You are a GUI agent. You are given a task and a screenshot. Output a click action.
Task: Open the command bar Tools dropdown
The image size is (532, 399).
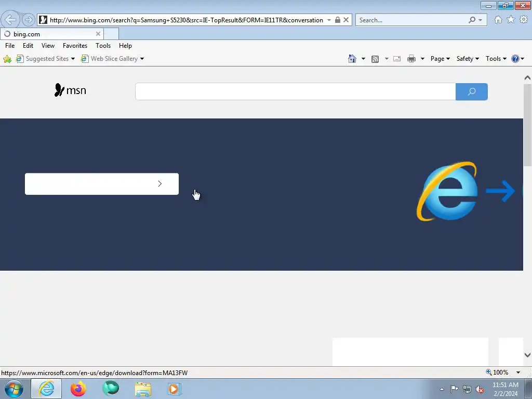[496, 59]
